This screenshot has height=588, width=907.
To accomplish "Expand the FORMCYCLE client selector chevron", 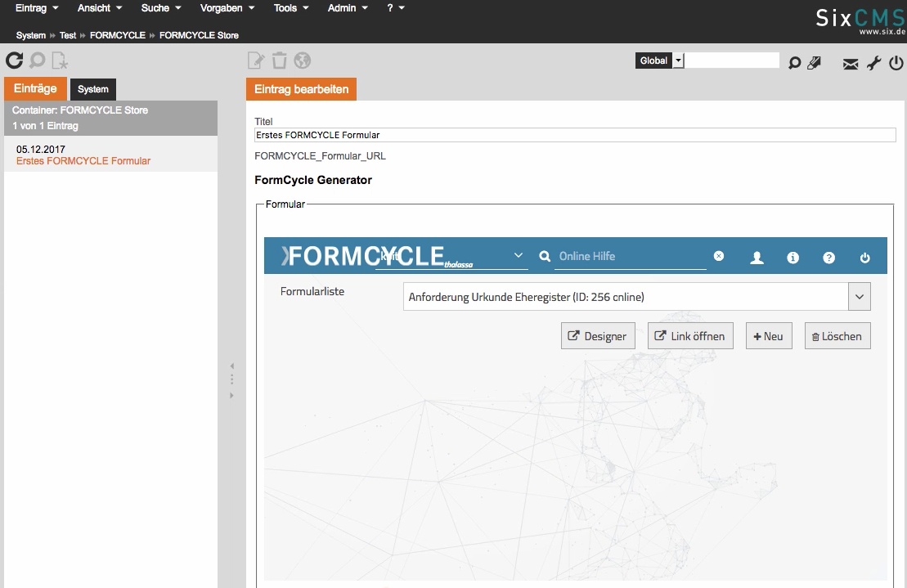I will [x=519, y=256].
